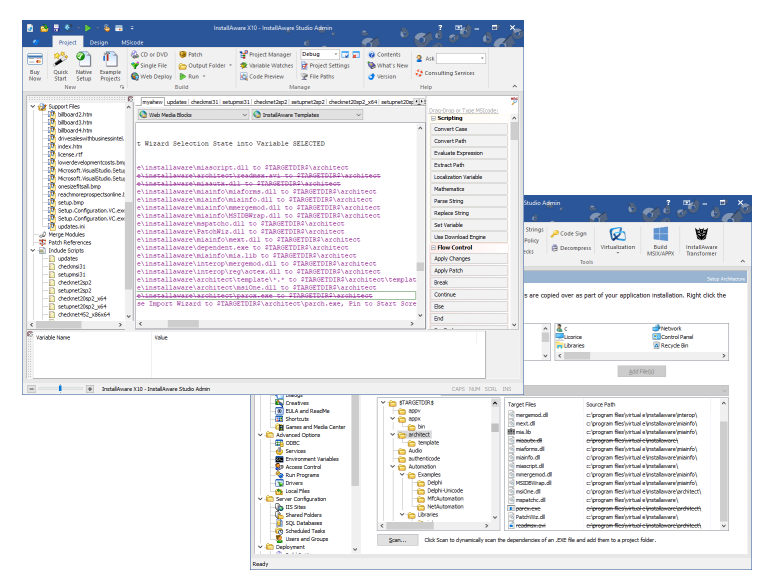Create a Patch build

point(190,54)
